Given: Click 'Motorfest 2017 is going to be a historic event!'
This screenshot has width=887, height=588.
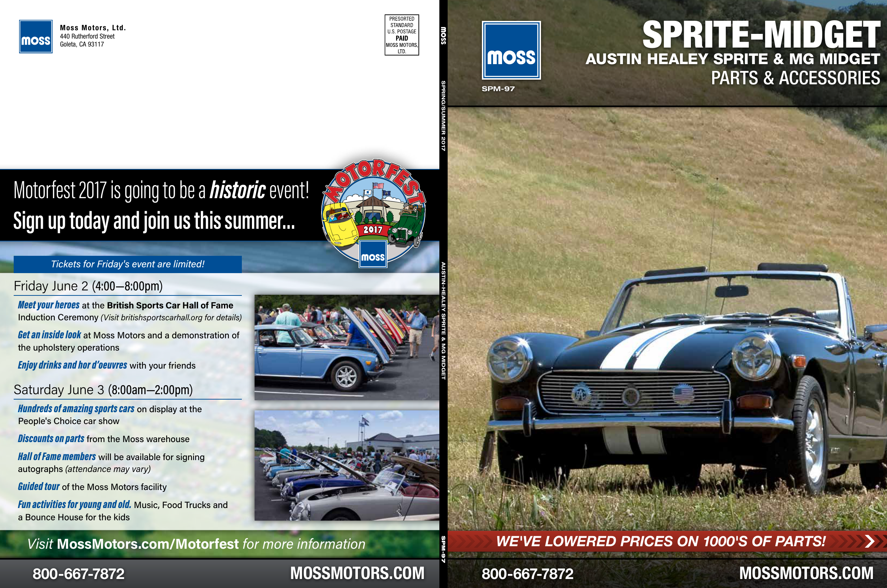Looking at the screenshot, I should click(161, 190).
